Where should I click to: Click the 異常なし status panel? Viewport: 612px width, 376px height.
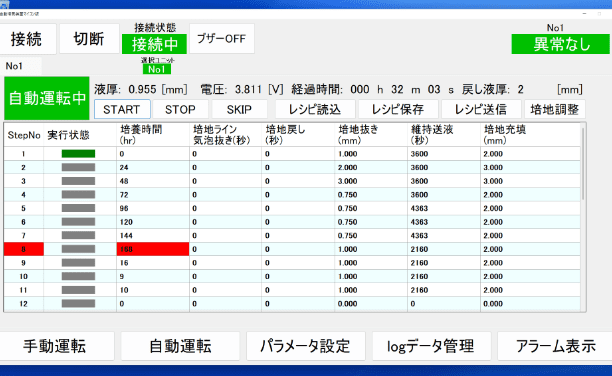pyautogui.click(x=560, y=44)
